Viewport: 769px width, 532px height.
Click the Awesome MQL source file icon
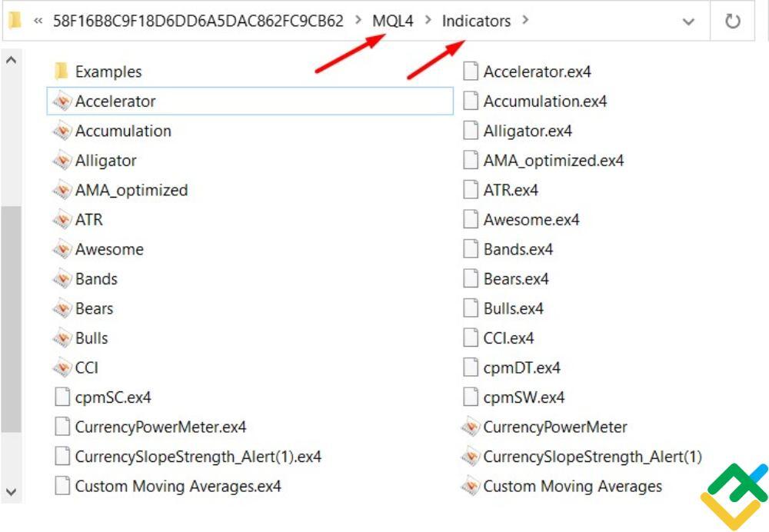(62, 250)
